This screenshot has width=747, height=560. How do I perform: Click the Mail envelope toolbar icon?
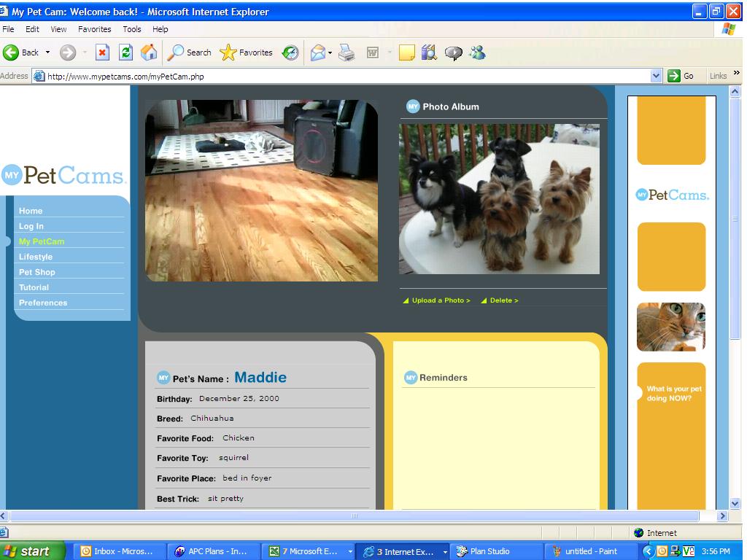[x=317, y=52]
